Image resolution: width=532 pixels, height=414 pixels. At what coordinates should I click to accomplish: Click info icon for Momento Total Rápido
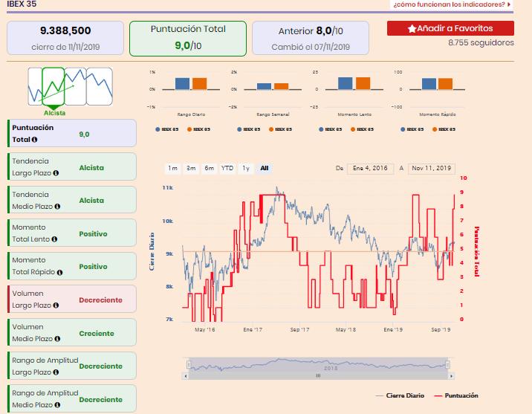click(59, 272)
